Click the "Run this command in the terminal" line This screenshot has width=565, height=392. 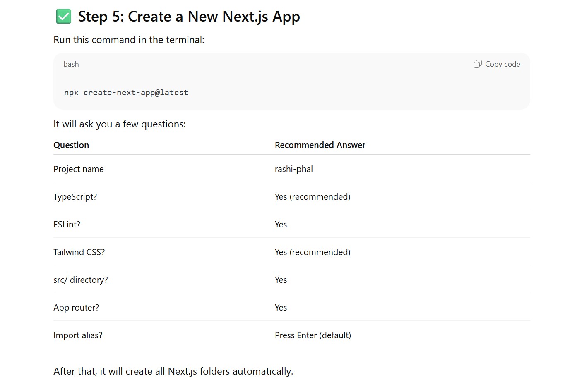(x=129, y=40)
